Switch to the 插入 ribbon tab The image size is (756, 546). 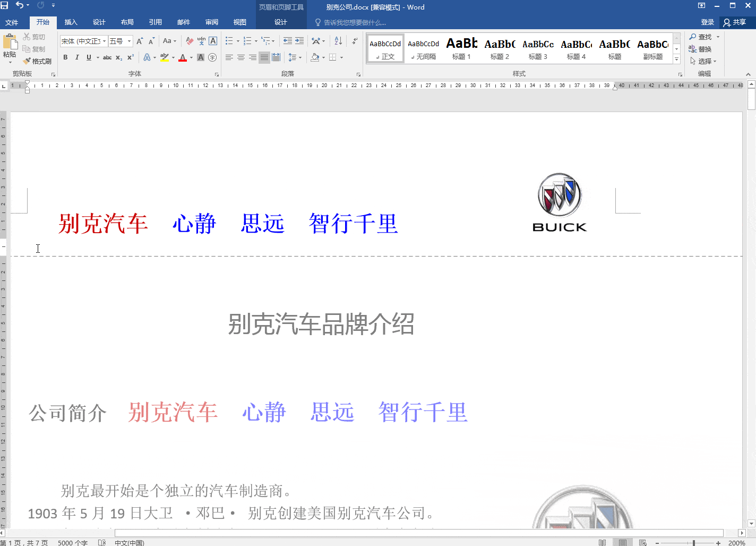(71, 22)
